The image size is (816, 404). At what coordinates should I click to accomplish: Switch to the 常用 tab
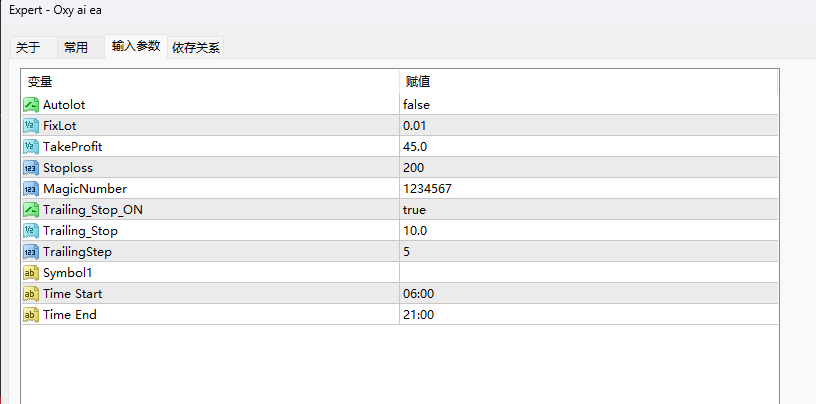76,47
